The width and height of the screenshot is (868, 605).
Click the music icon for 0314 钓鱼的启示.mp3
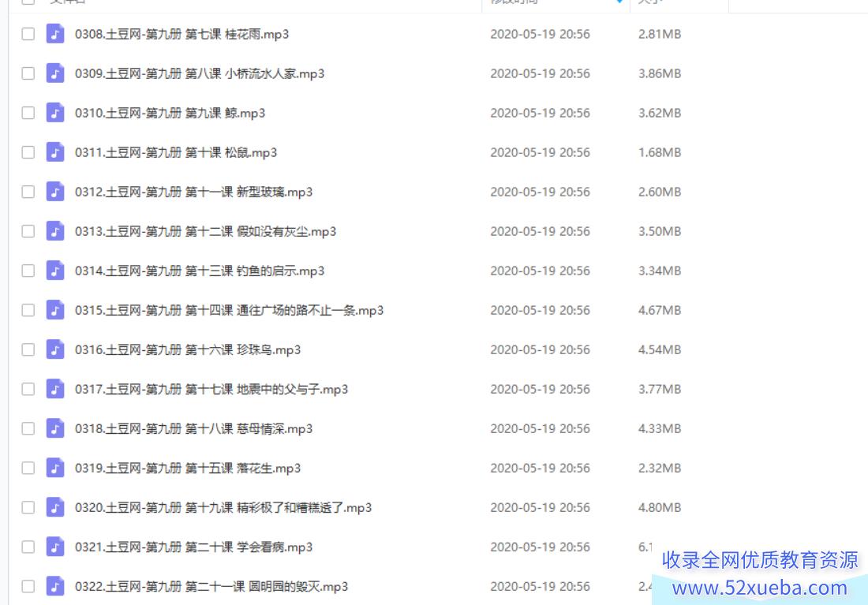[54, 271]
